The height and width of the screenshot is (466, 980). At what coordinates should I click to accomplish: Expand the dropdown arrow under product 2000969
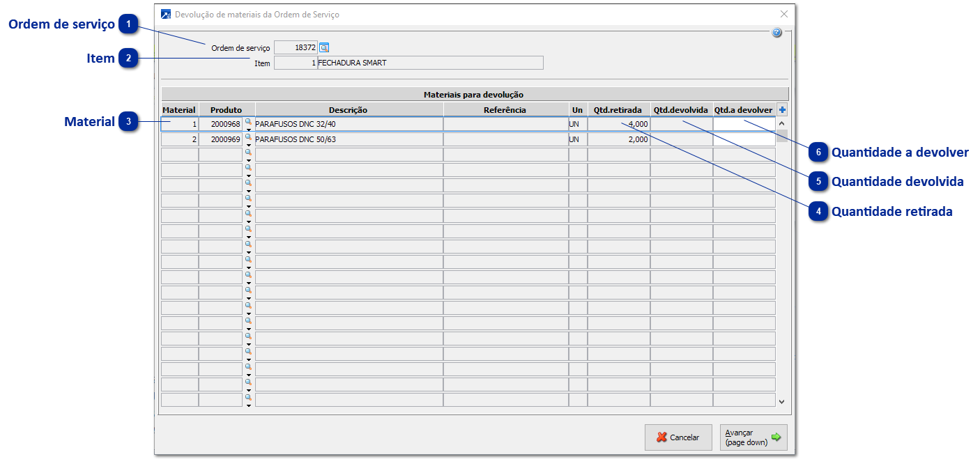coord(248,144)
